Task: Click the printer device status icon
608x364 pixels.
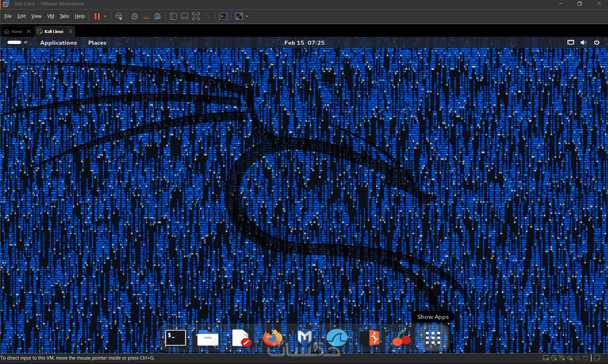Action: pos(585,358)
